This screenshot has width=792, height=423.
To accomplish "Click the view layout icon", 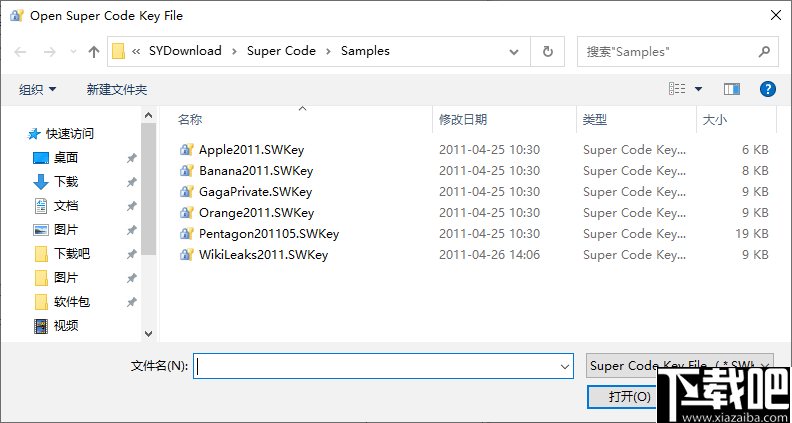I will pos(677,89).
